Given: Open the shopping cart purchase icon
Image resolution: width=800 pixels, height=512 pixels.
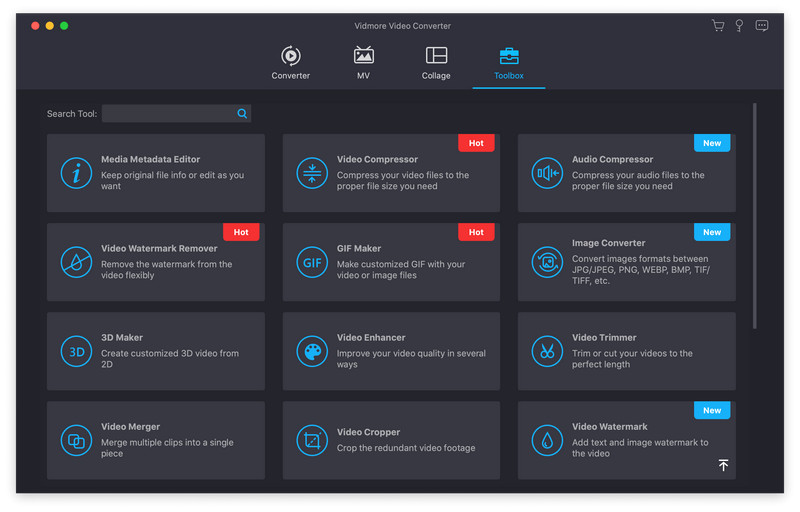Looking at the screenshot, I should click(x=718, y=26).
